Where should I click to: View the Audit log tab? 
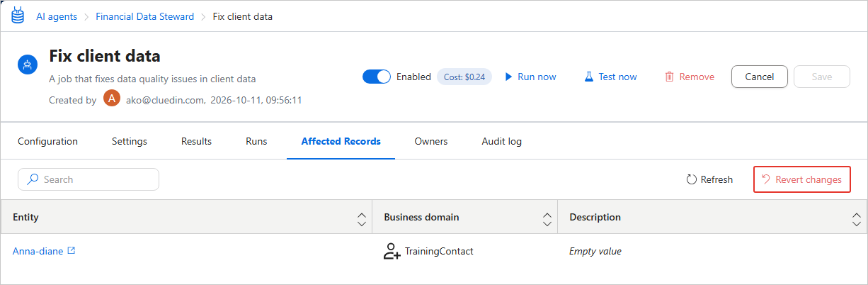pyautogui.click(x=502, y=141)
